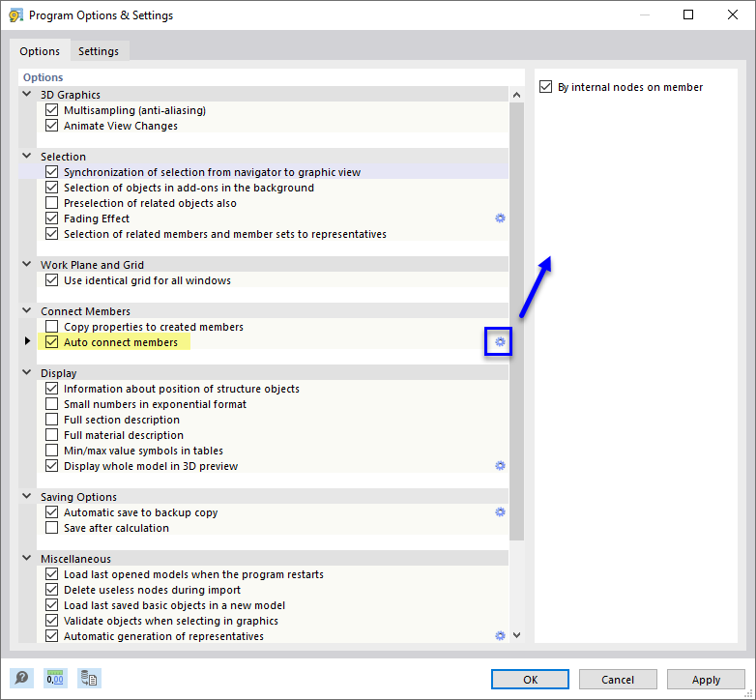Collapse the 3D Graphics section

pyautogui.click(x=27, y=94)
